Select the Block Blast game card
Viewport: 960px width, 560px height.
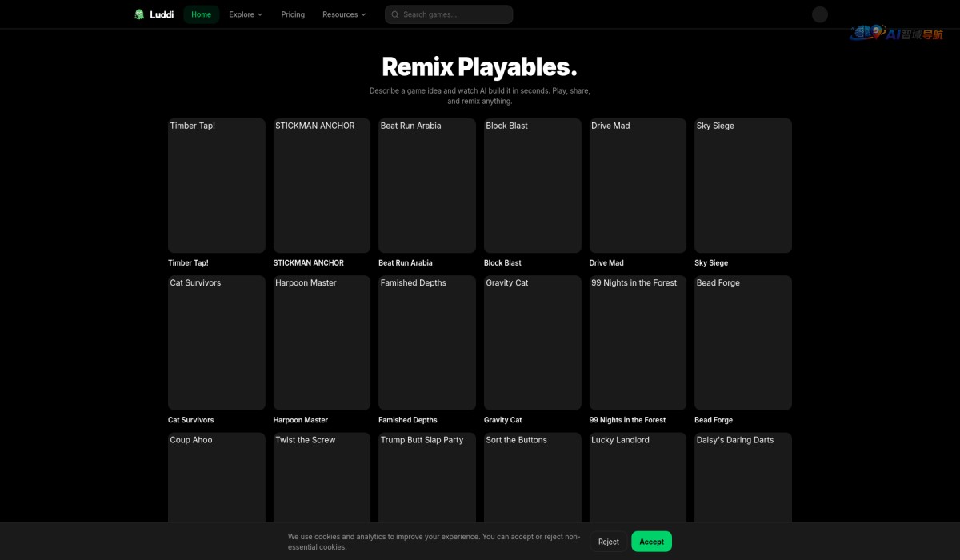533,186
